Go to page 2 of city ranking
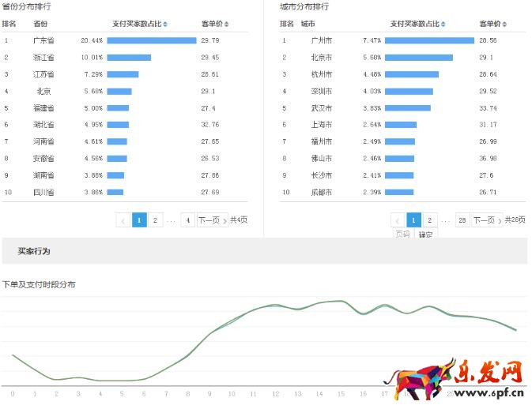 tap(429, 220)
